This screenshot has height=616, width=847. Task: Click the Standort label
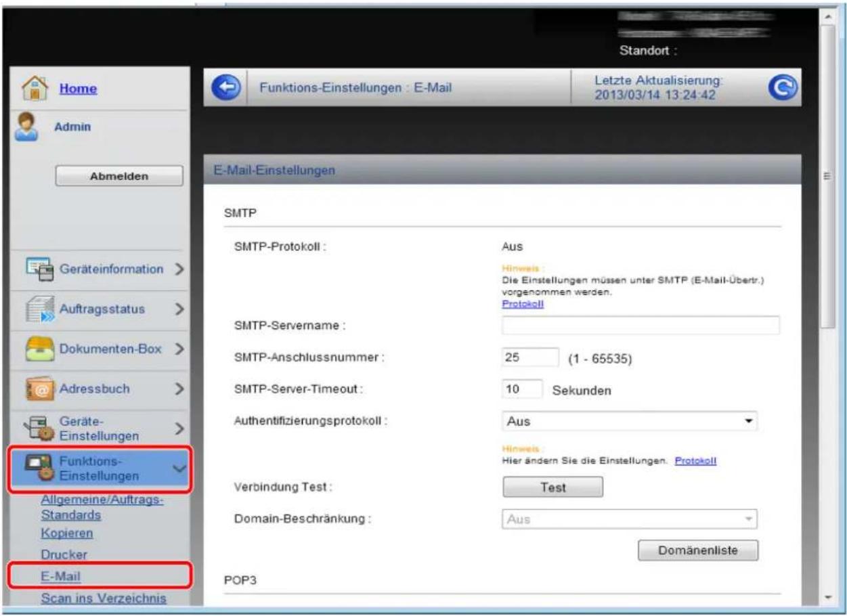click(x=649, y=49)
